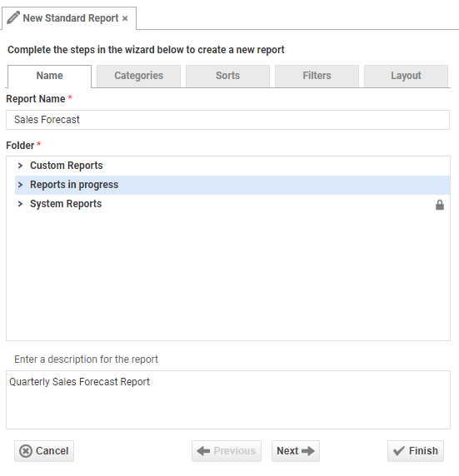Click the Finish checkmark icon
Image resolution: width=459 pixels, height=476 pixels.
pyautogui.click(x=399, y=451)
